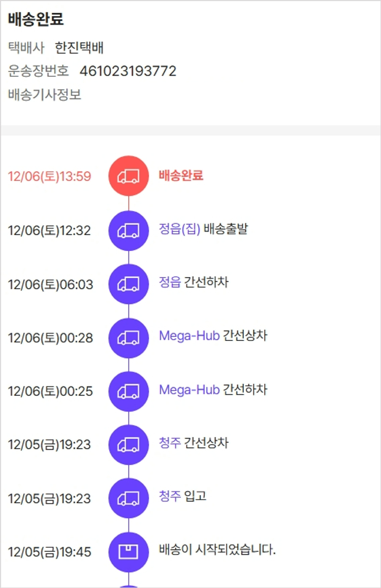Click the 12/06(토)13:59 timestamp
This screenshot has height=588, width=381.
pos(49,176)
